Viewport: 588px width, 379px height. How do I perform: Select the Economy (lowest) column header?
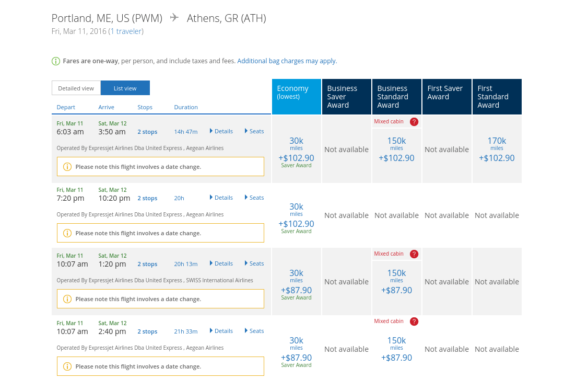tap(296, 96)
